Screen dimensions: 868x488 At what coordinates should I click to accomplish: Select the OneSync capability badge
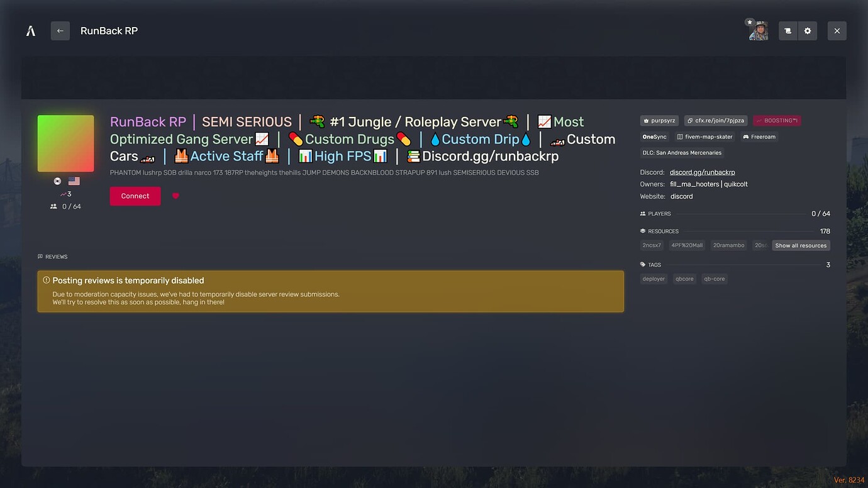tap(654, 136)
